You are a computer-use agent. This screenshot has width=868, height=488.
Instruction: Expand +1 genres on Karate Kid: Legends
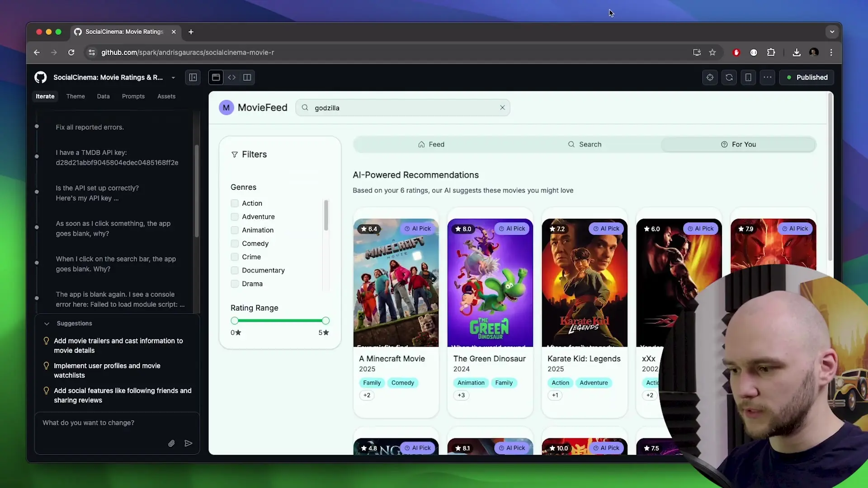point(555,395)
